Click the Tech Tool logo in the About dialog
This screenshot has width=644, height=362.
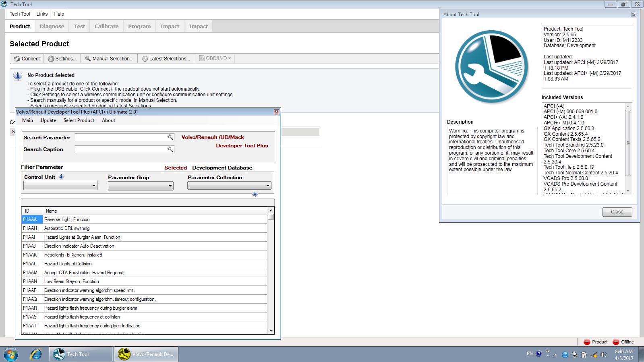click(491, 67)
